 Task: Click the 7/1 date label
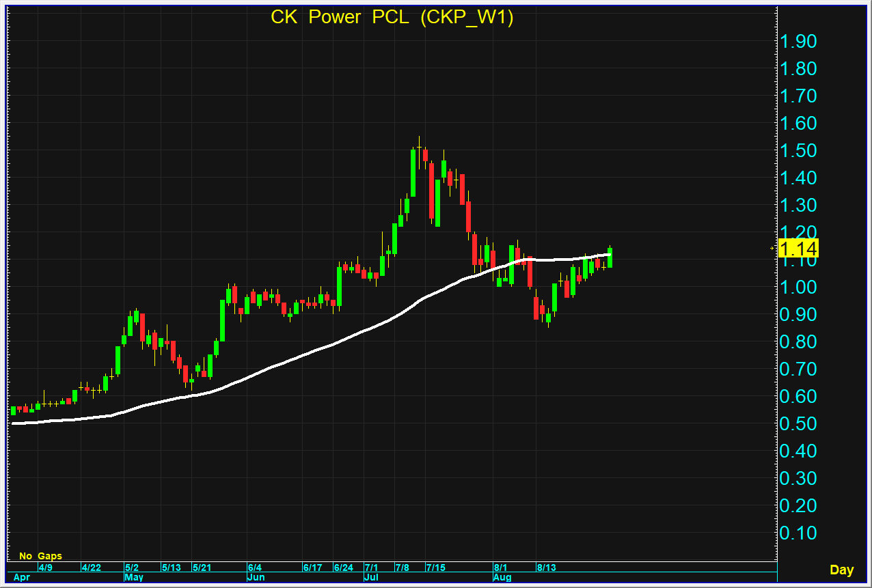point(372,568)
